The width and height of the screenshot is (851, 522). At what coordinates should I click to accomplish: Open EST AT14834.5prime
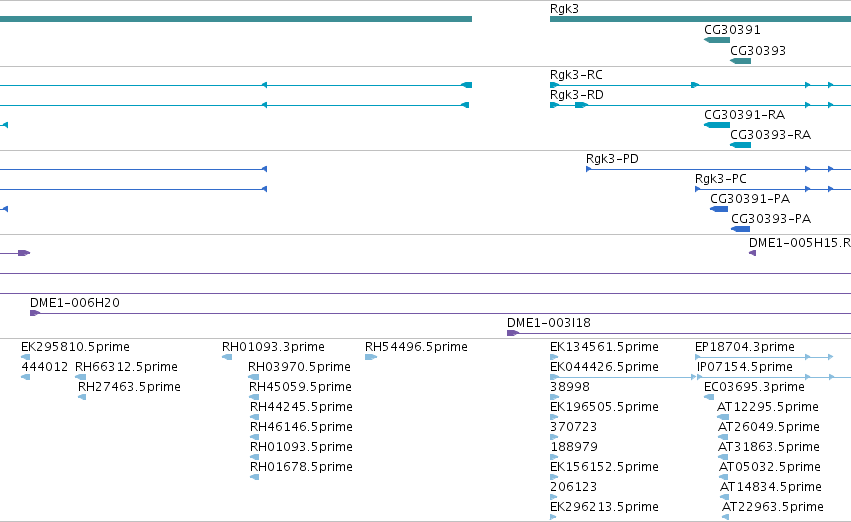(x=724, y=497)
